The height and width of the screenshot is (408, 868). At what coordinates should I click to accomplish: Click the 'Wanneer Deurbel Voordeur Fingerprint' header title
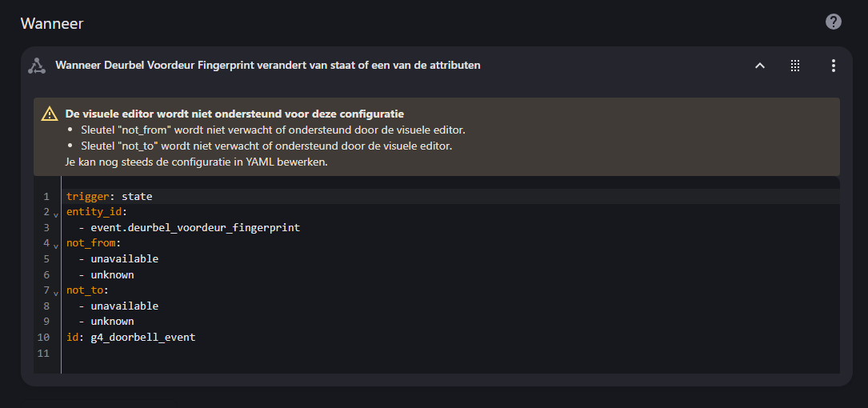coord(267,66)
